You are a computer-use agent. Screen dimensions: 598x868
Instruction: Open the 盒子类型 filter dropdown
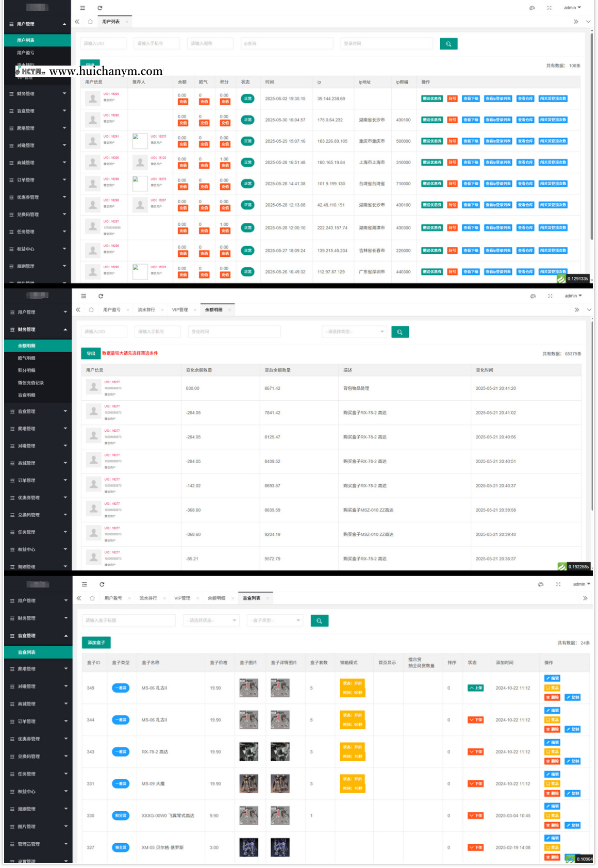pyautogui.click(x=275, y=620)
